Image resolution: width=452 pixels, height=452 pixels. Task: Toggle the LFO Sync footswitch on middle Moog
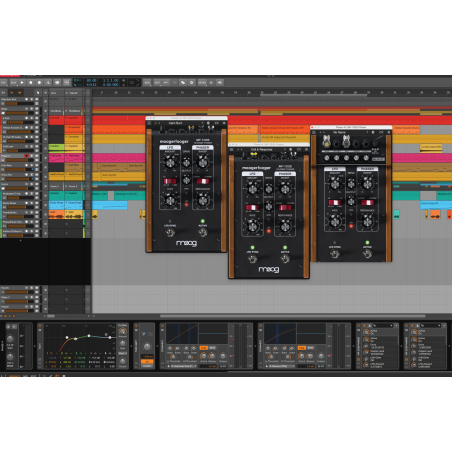[x=252, y=259]
